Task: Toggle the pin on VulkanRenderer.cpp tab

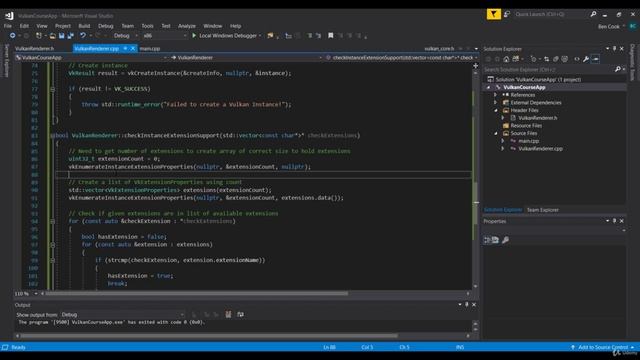Action: coord(125,48)
